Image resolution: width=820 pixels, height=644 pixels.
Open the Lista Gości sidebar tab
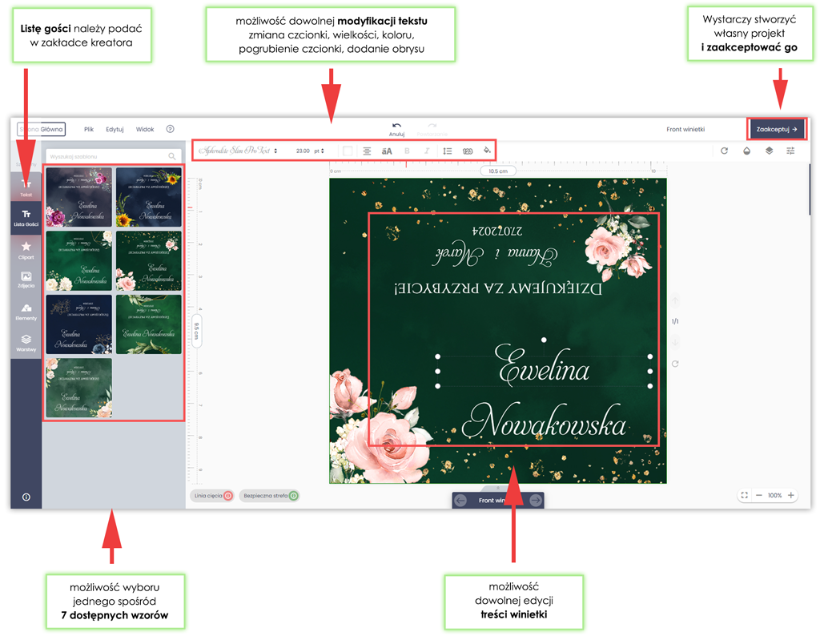26,218
